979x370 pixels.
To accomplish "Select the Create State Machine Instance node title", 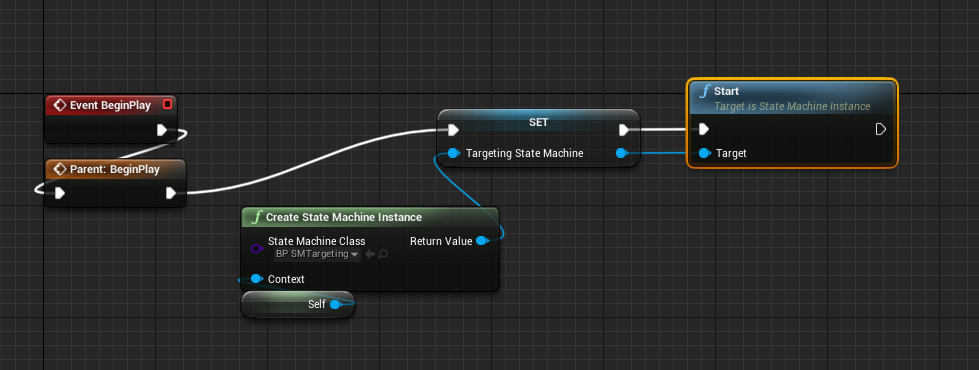I will [x=344, y=217].
